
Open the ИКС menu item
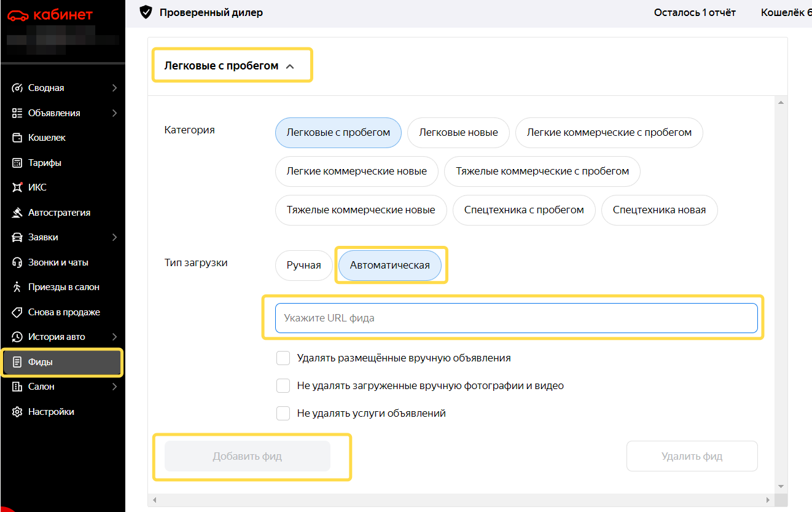point(37,187)
